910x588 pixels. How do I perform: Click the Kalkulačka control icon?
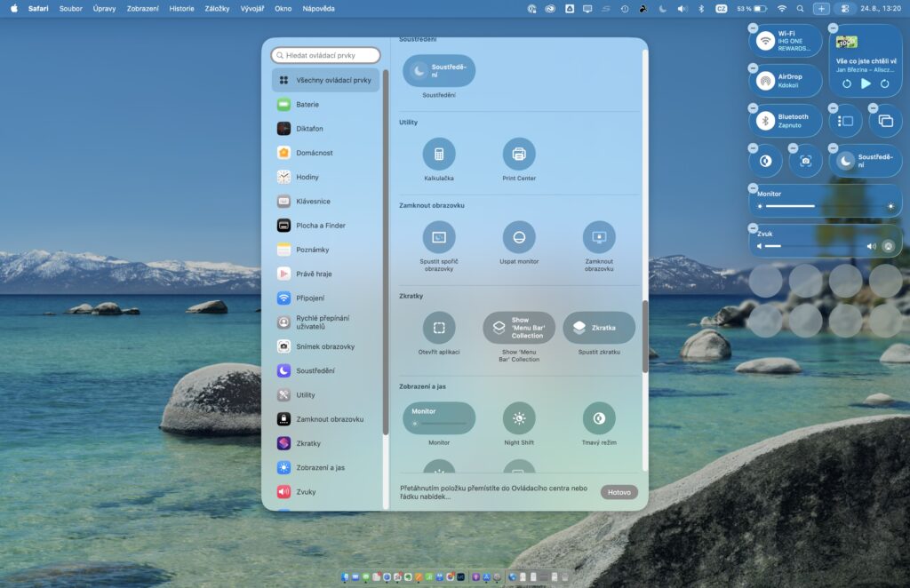(x=439, y=155)
